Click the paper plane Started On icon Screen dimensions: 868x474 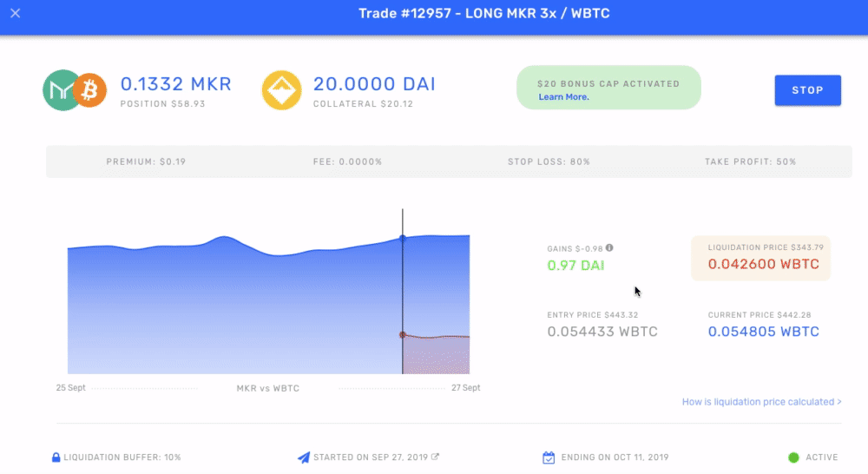[304, 458]
